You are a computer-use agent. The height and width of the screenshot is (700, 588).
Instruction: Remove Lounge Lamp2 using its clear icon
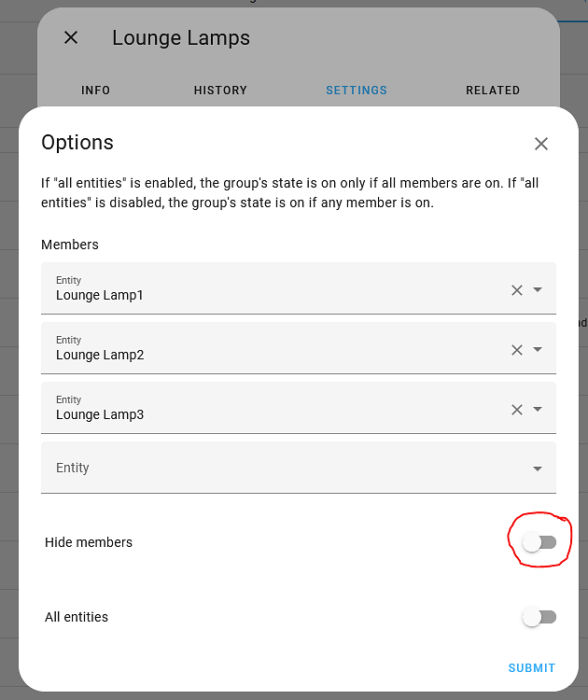[x=517, y=350]
